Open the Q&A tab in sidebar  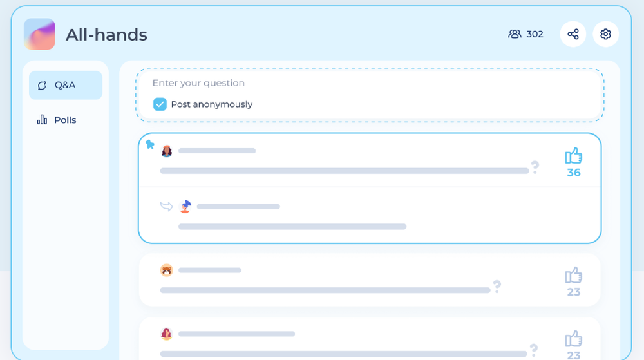pyautogui.click(x=66, y=85)
